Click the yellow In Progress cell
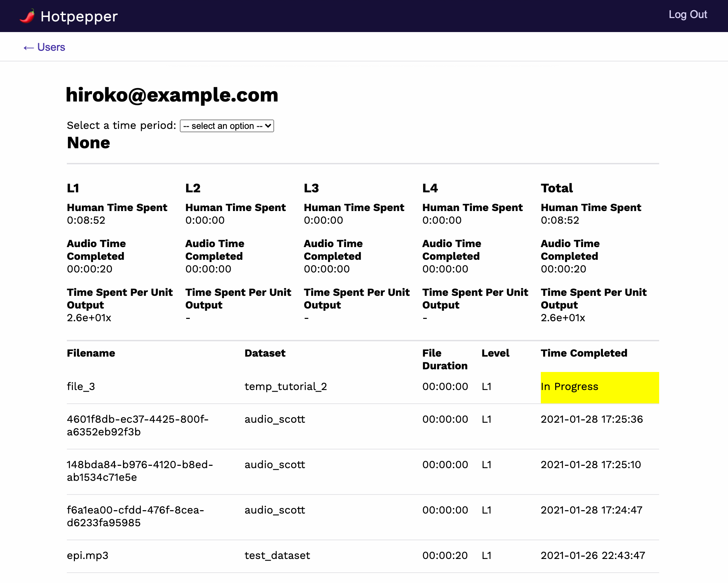The image size is (728, 583). tap(599, 387)
